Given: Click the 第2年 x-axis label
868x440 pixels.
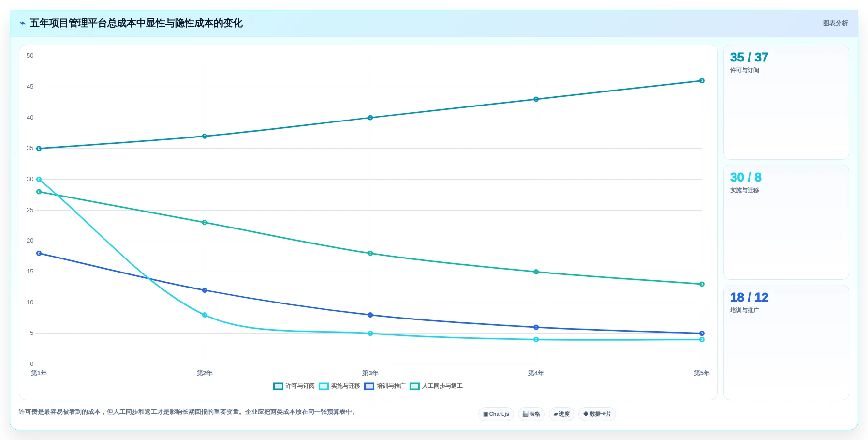Looking at the screenshot, I should 205,373.
